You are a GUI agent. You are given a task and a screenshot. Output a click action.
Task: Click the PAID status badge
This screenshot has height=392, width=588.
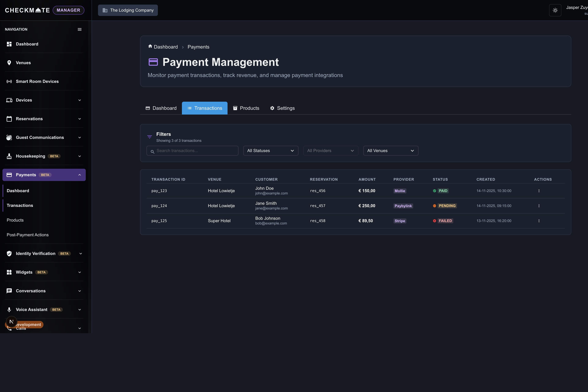coord(443,191)
